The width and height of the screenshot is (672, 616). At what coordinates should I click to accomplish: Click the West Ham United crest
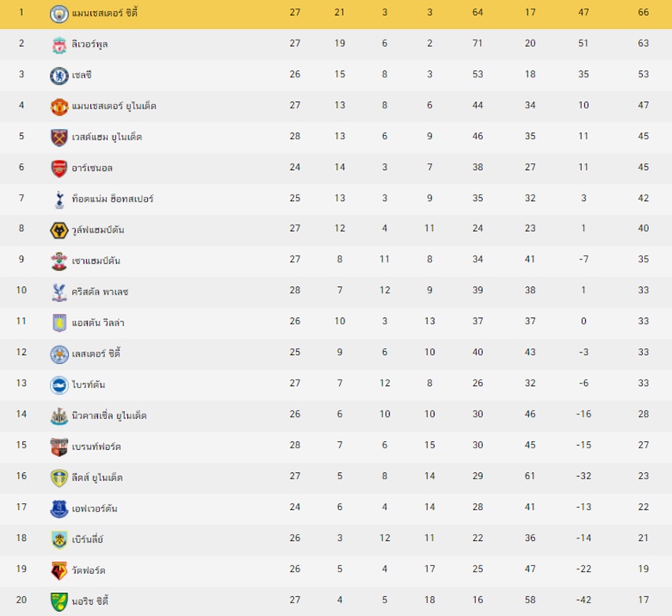pos(59,138)
